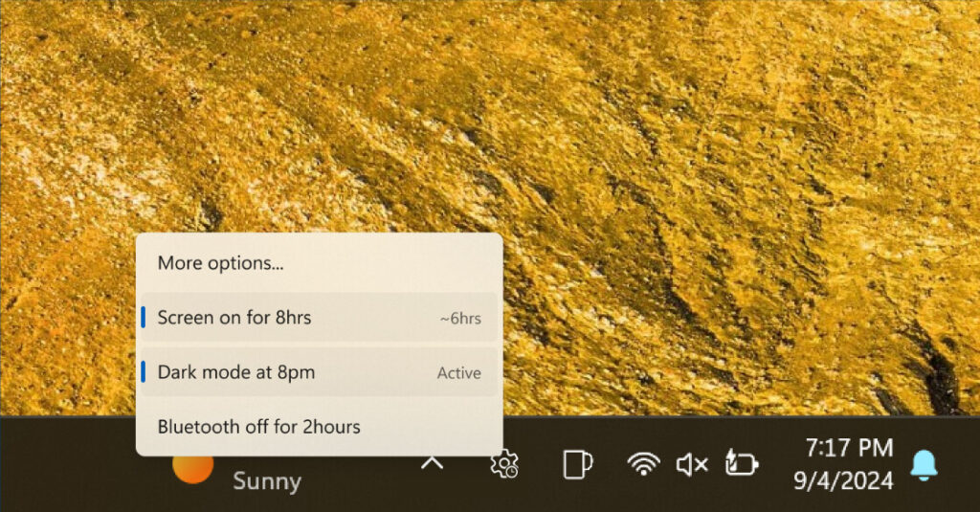Click the Active status label

pos(458,373)
